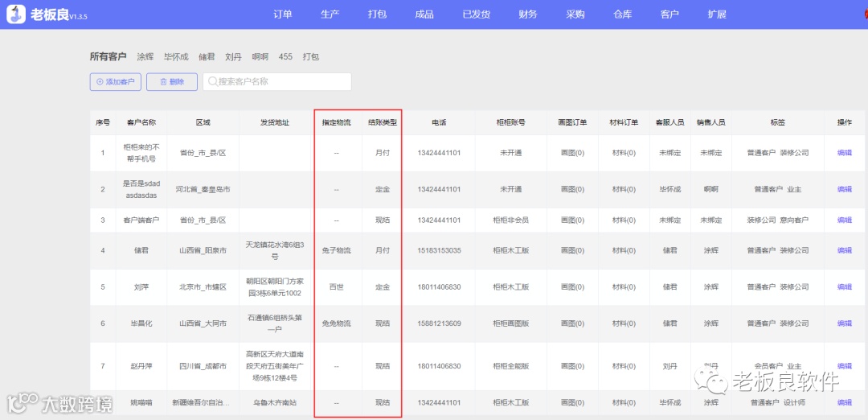Screen dimensions: 868x420
Task: Open the 打包 menu in top navigation
Action: click(377, 14)
